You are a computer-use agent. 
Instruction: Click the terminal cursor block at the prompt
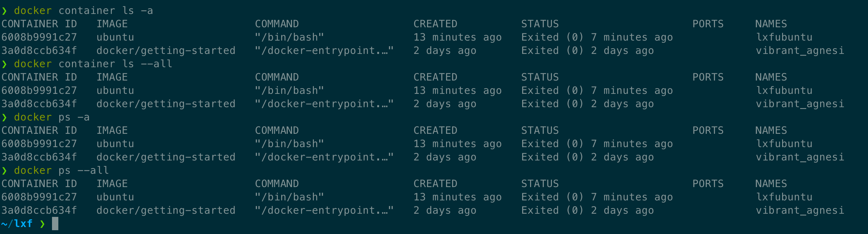pyautogui.click(x=55, y=224)
